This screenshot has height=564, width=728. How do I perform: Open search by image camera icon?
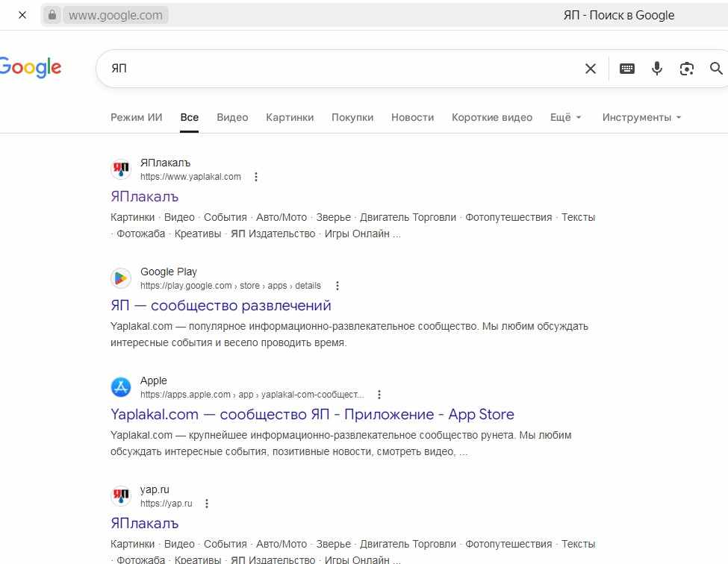pyautogui.click(x=686, y=69)
